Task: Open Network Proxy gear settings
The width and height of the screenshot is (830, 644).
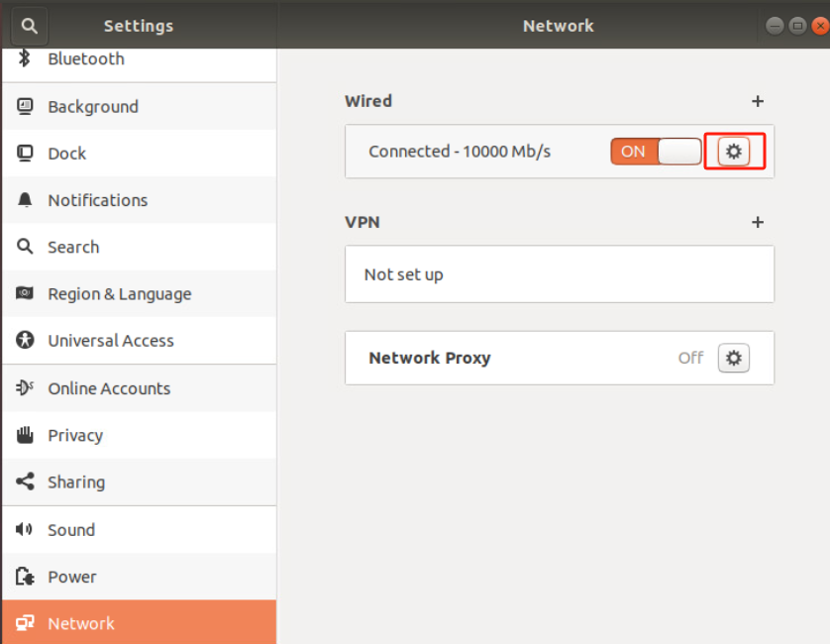Action: point(734,358)
